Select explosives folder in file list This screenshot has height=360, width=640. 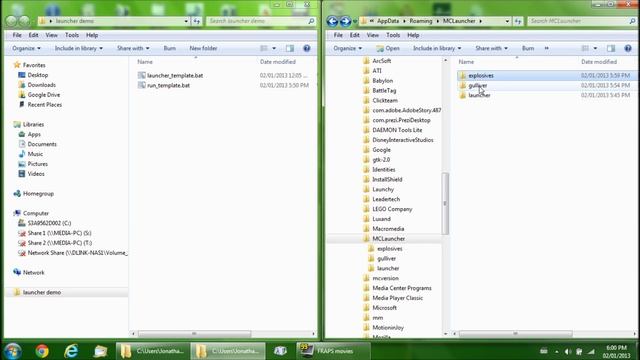(x=480, y=76)
